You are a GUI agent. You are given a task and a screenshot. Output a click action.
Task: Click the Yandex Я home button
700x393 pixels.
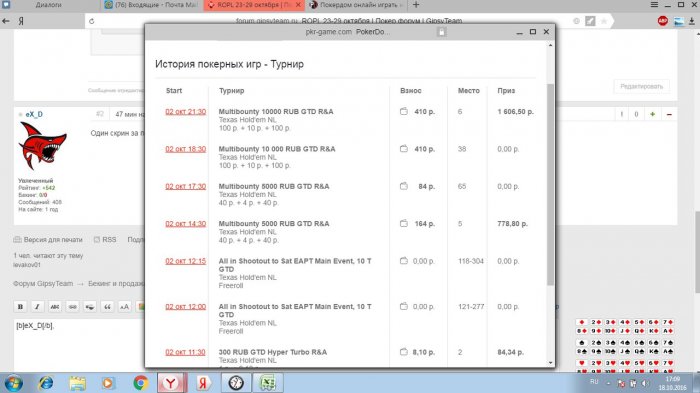[21, 21]
